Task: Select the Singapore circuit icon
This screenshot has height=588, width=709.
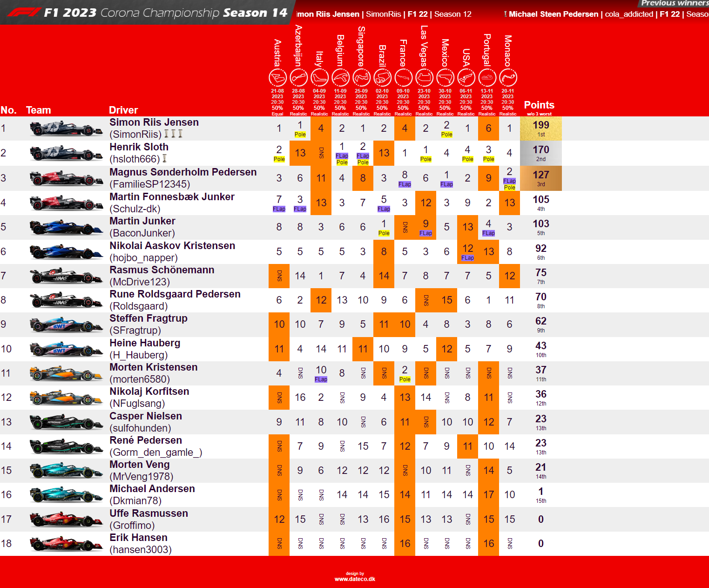Action: [361, 78]
